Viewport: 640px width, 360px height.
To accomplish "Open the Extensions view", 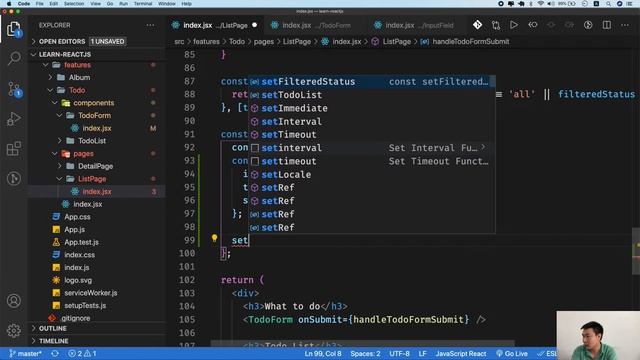I will tap(14, 149).
